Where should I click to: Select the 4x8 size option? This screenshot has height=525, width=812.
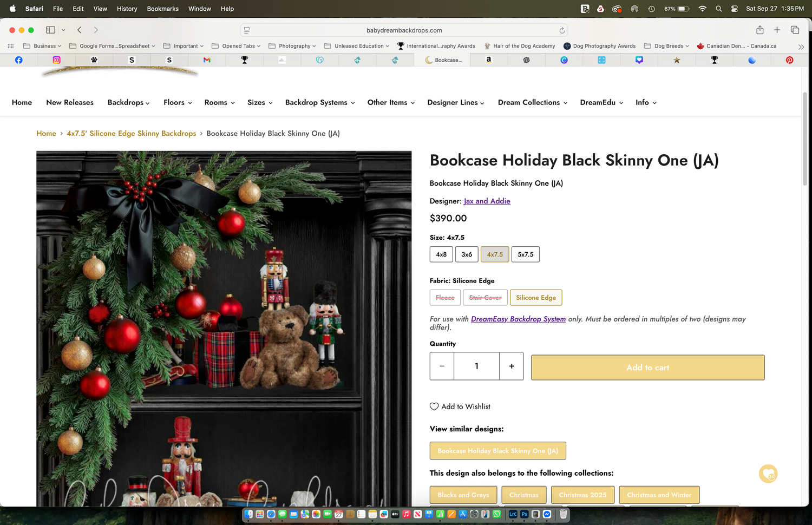[x=441, y=254]
